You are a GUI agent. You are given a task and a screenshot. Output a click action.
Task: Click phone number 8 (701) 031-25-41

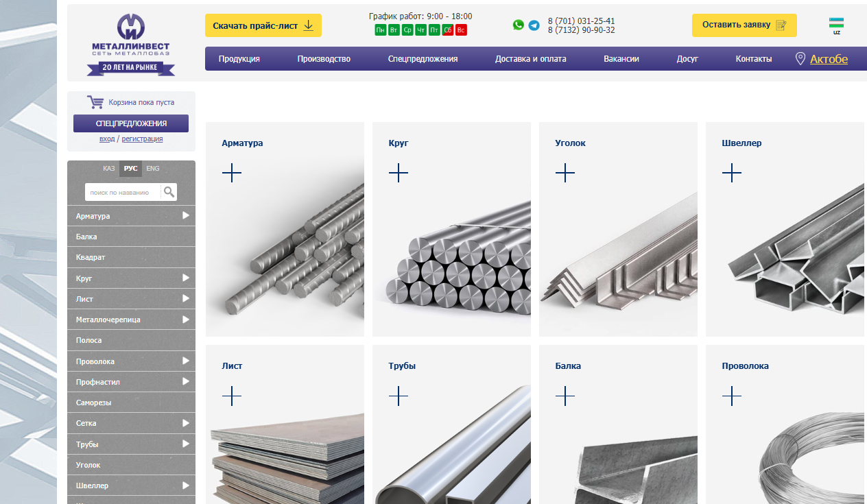(x=581, y=21)
